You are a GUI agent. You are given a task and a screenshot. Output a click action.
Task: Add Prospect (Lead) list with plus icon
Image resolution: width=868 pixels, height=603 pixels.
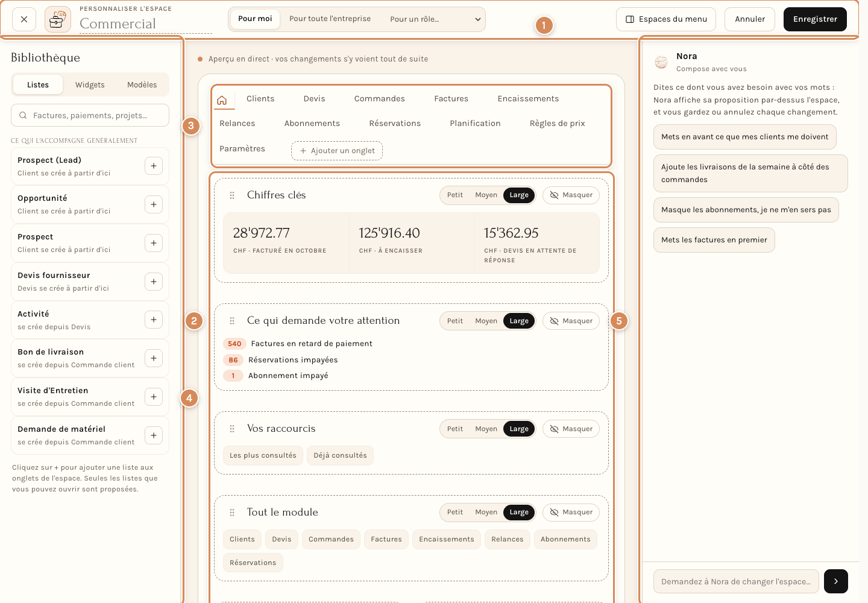154,166
